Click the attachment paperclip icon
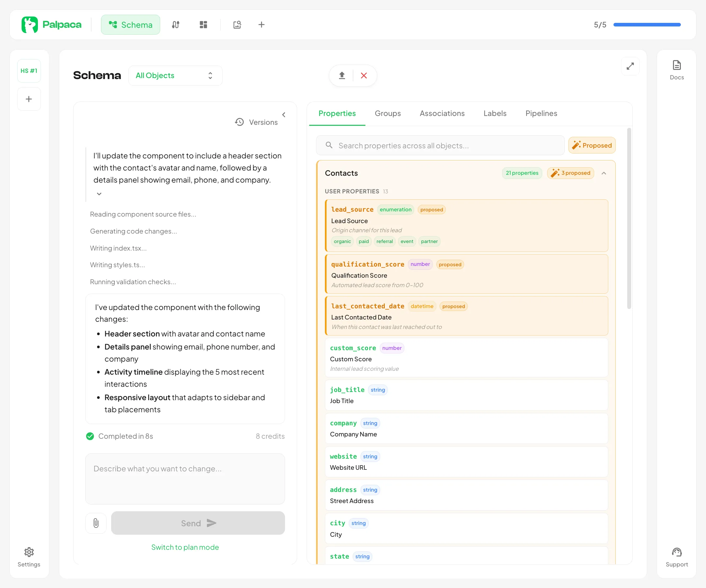The height and width of the screenshot is (588, 706). tap(96, 523)
